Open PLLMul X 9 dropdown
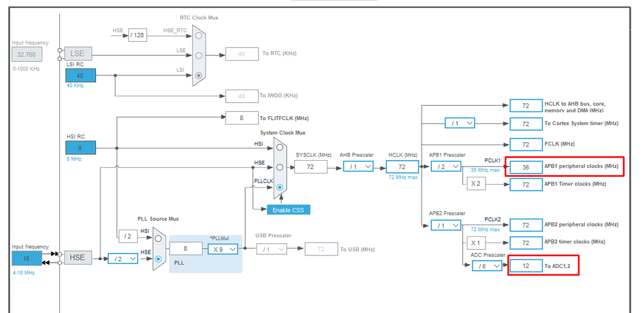The image size is (644, 313). pyautogui.click(x=222, y=249)
